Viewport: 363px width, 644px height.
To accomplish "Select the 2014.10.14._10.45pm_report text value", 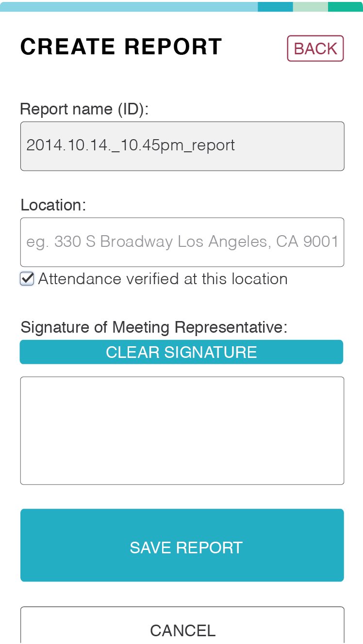I will click(x=131, y=145).
